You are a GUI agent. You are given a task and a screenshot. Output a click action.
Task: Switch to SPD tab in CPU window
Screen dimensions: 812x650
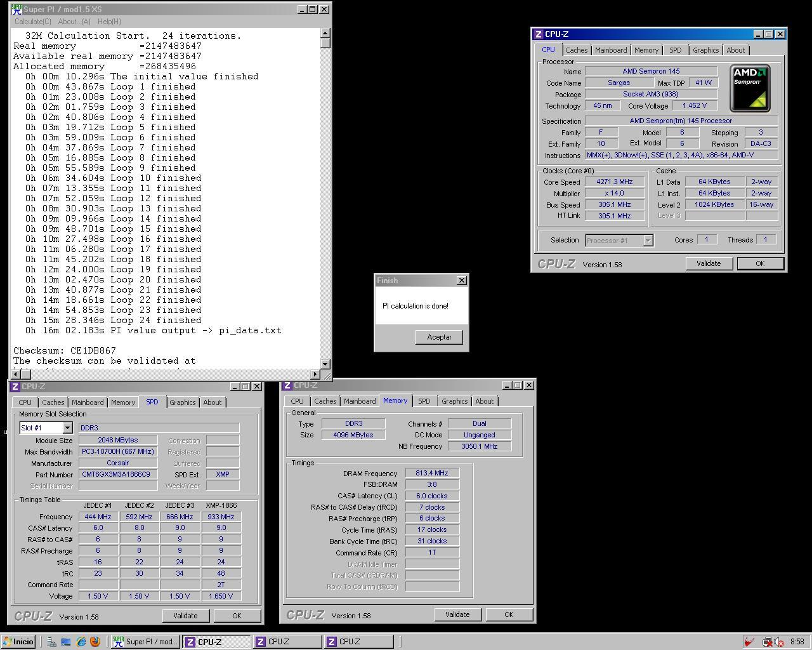click(x=676, y=50)
